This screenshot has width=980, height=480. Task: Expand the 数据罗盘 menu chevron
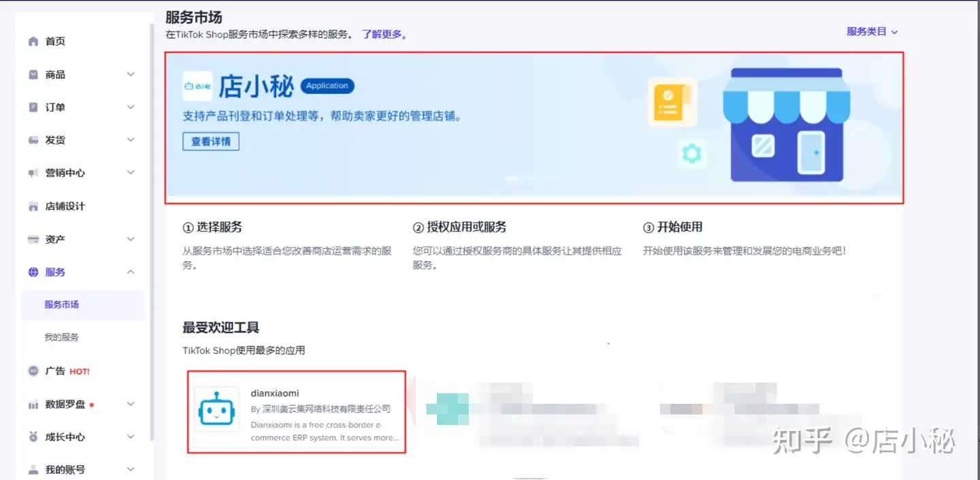pos(131,404)
